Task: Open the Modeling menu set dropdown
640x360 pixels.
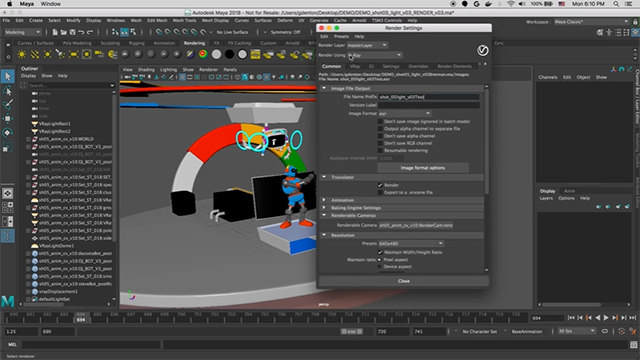Action: point(22,32)
